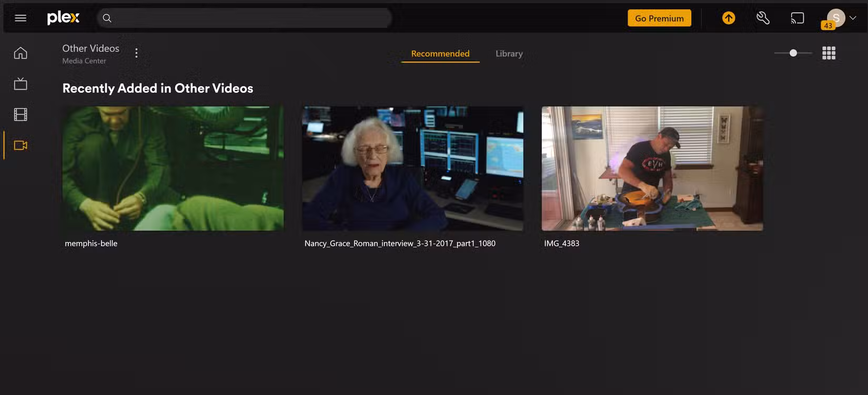Open the Live TV sidebar icon
The image size is (868, 395).
point(21,84)
